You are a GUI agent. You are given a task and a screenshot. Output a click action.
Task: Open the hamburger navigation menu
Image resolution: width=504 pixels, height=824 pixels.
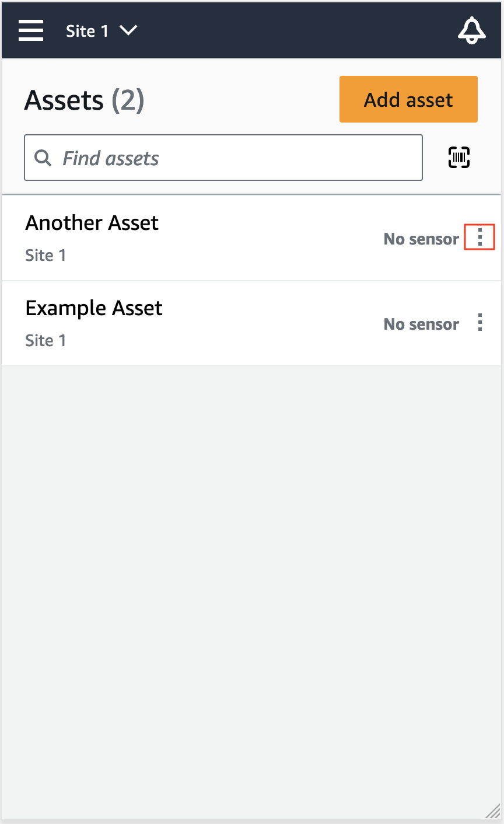tap(31, 30)
